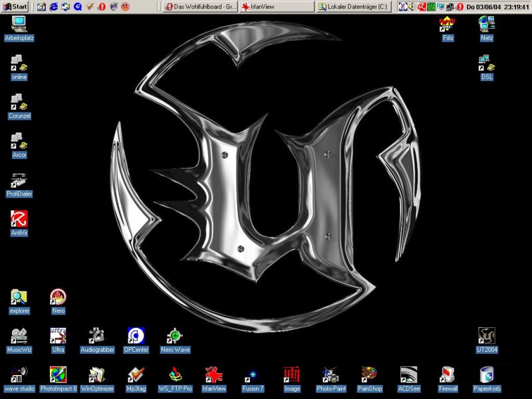Viewport: 532px width, 399px height.
Task: Launch the Nero burning shortcut
Action: [58, 297]
